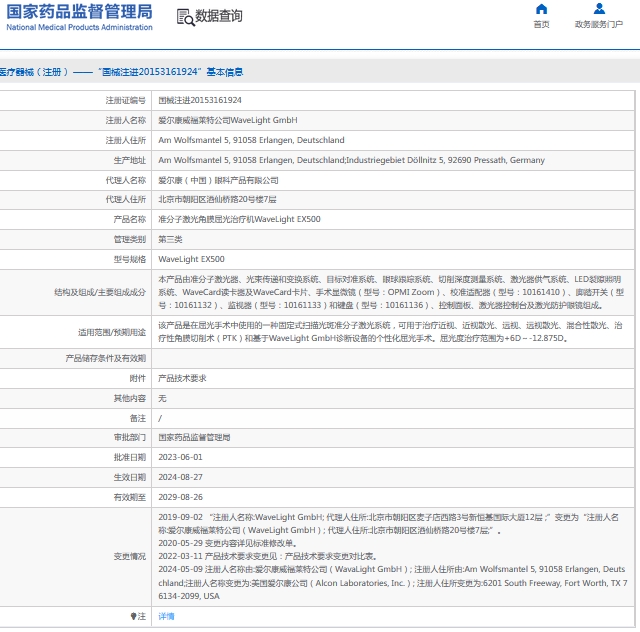Click the 数据查询 heading text
Screen dimensions: 640x632
tap(218, 16)
